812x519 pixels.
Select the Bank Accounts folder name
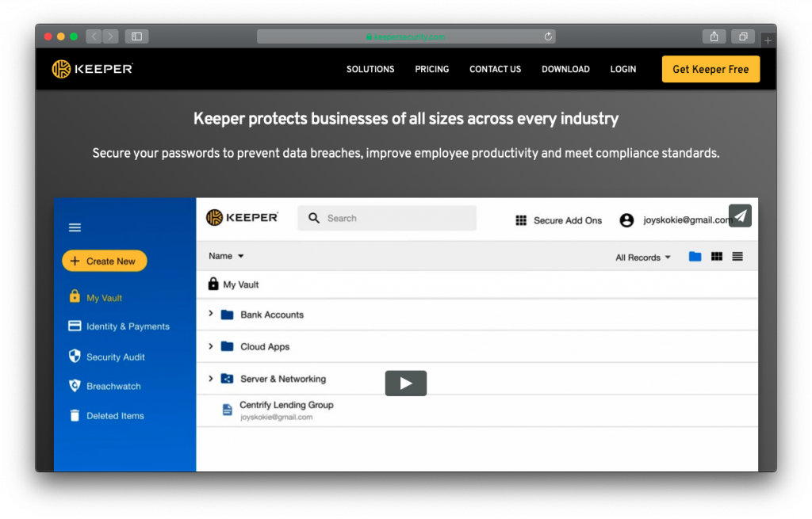pos(272,315)
